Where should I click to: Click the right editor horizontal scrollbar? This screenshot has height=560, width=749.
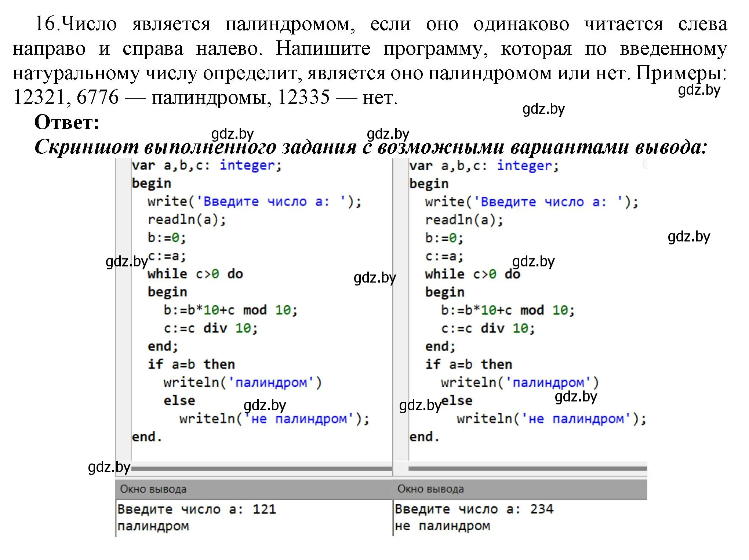pos(528,469)
